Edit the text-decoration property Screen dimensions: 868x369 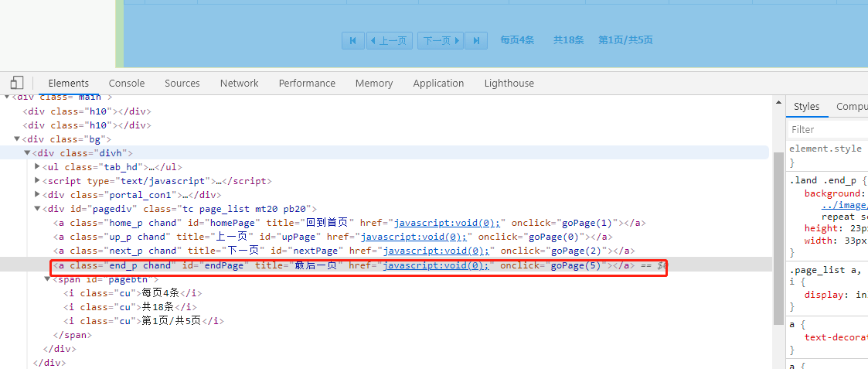(836, 337)
